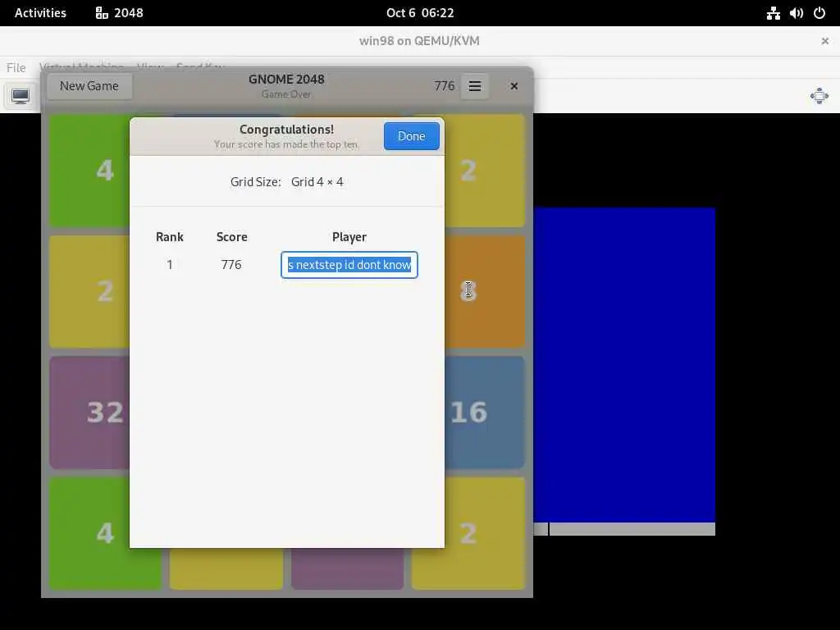Click the blue win98 VM display area
This screenshot has height=630, width=840.
(x=624, y=364)
